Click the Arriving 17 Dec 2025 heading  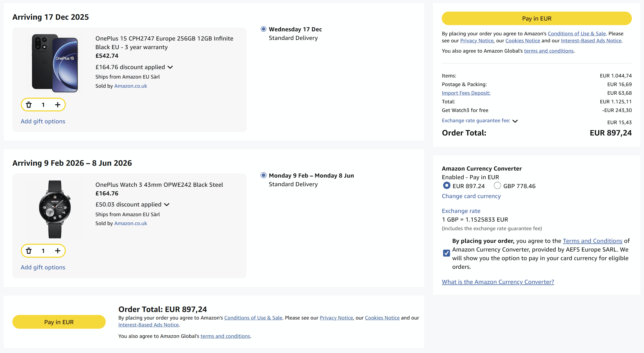(51, 17)
